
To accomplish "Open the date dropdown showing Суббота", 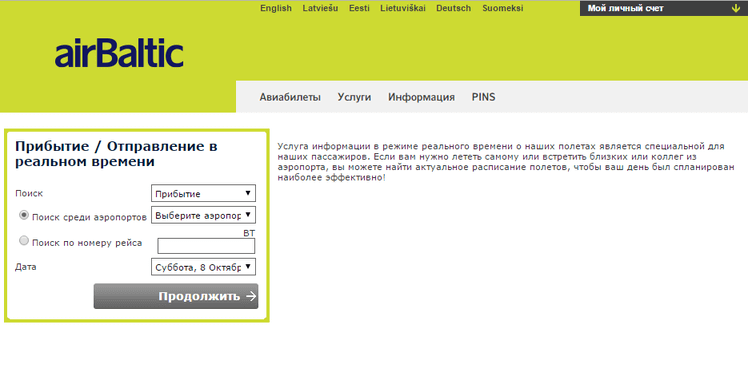I will pos(203,267).
